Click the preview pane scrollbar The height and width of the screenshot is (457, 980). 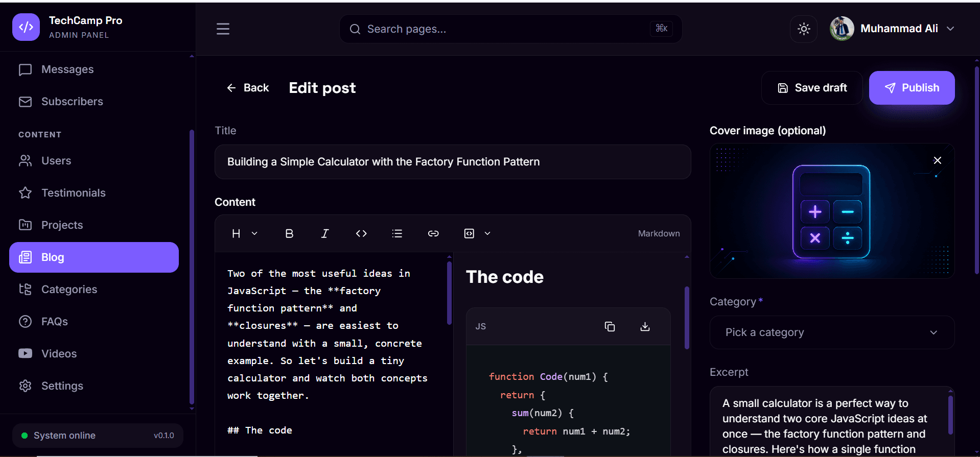point(687,318)
